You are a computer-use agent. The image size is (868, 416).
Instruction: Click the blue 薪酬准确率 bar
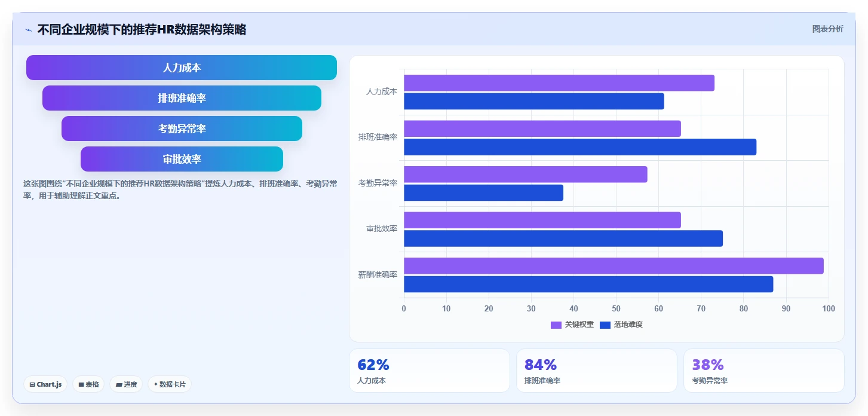coord(588,284)
